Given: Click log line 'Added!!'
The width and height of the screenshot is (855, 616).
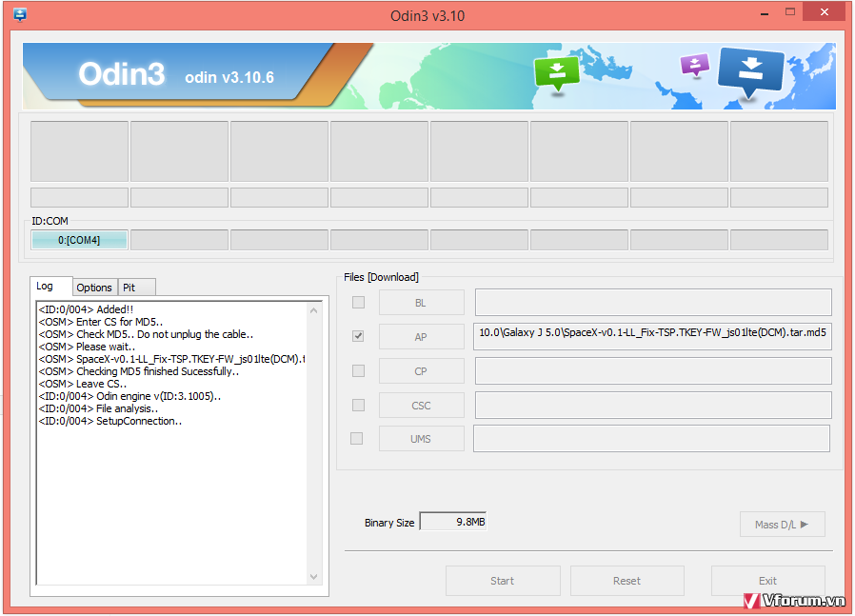Looking at the screenshot, I should click(86, 309).
